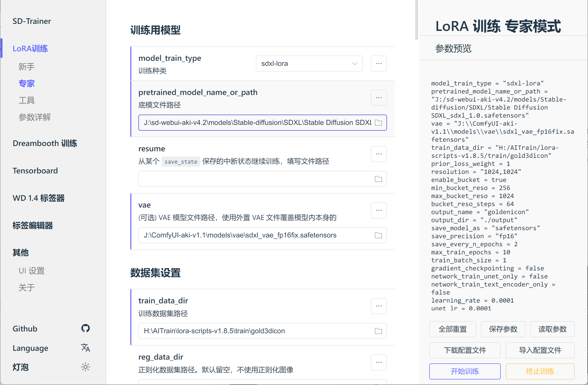Image resolution: width=588 pixels, height=385 pixels.
Task: Click 读取参数 button
Action: [552, 329]
